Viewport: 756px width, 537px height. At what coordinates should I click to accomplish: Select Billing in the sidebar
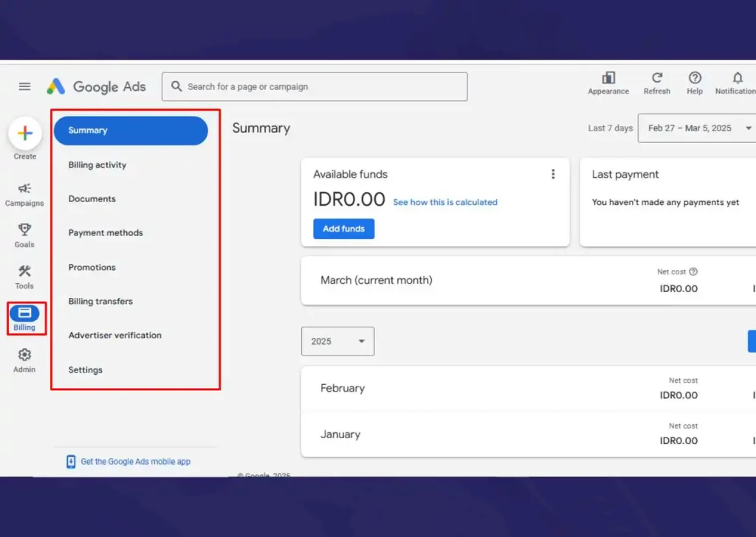[x=24, y=318]
